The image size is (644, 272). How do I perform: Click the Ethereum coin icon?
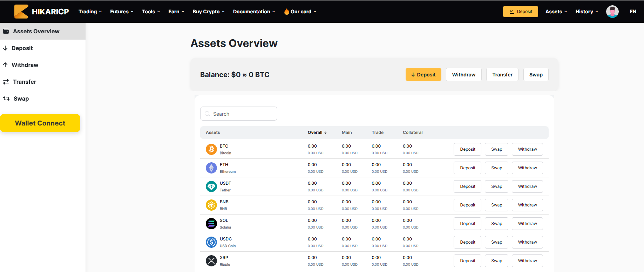tap(211, 168)
